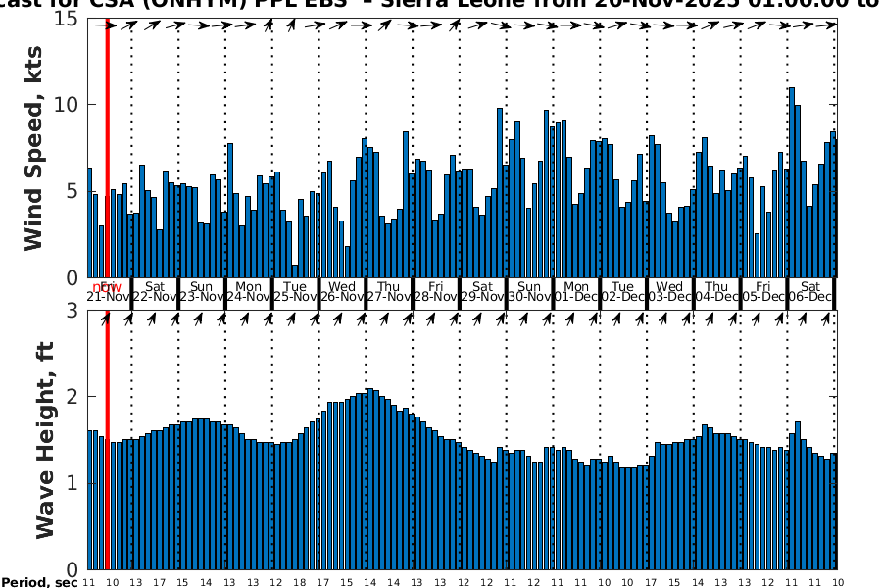Image resolution: width=882 pixels, height=588 pixels.
Task: Click the first wave direction arrow above wave chart
Action: [x=106, y=318]
